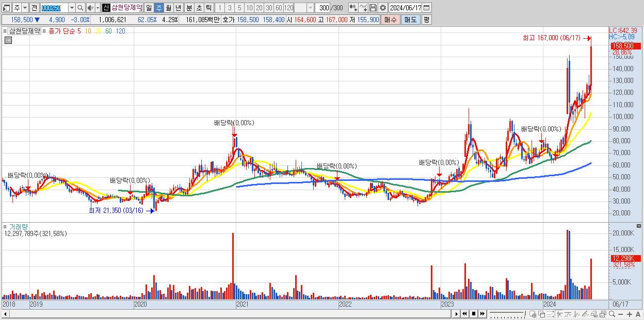Click the single play arrow button
This screenshot has height=320, width=644.
point(456,314)
